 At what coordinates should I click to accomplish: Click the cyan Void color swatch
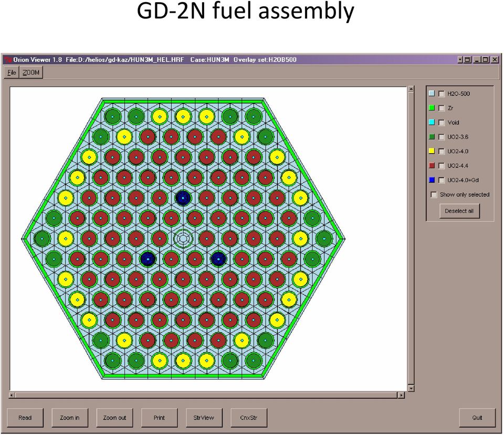click(432, 122)
